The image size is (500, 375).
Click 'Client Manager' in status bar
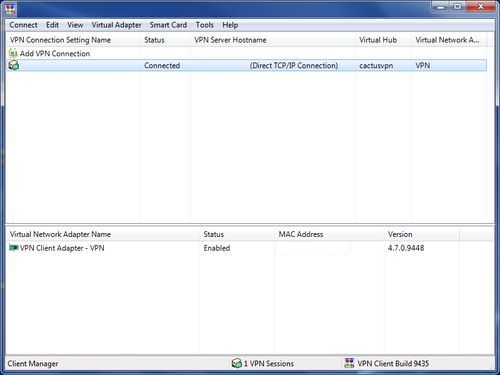pos(33,364)
